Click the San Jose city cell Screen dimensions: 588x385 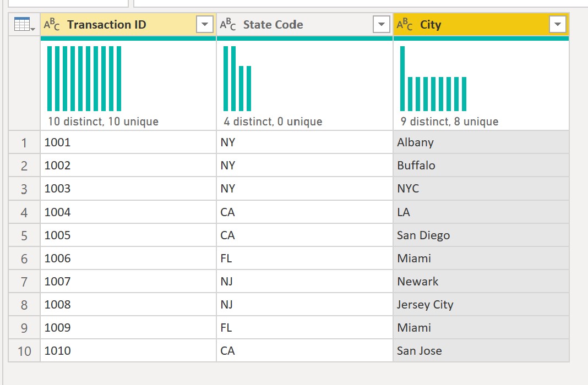click(x=481, y=351)
